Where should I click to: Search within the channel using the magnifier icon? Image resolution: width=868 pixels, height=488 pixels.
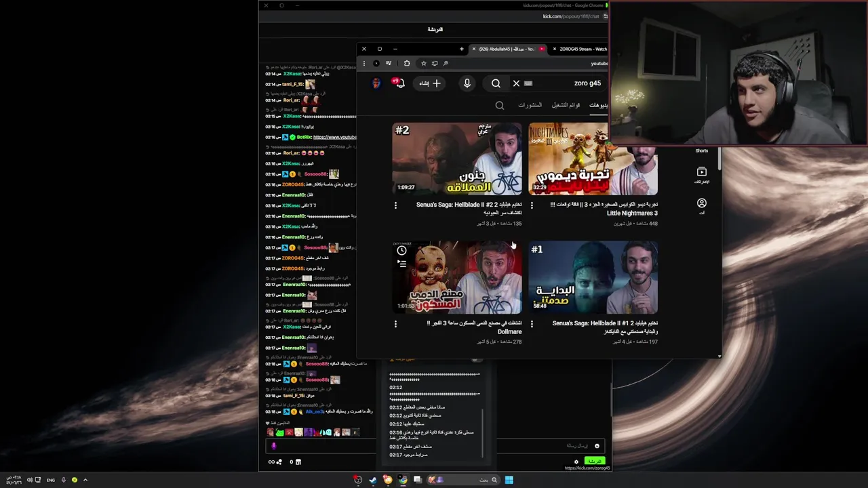[500, 106]
